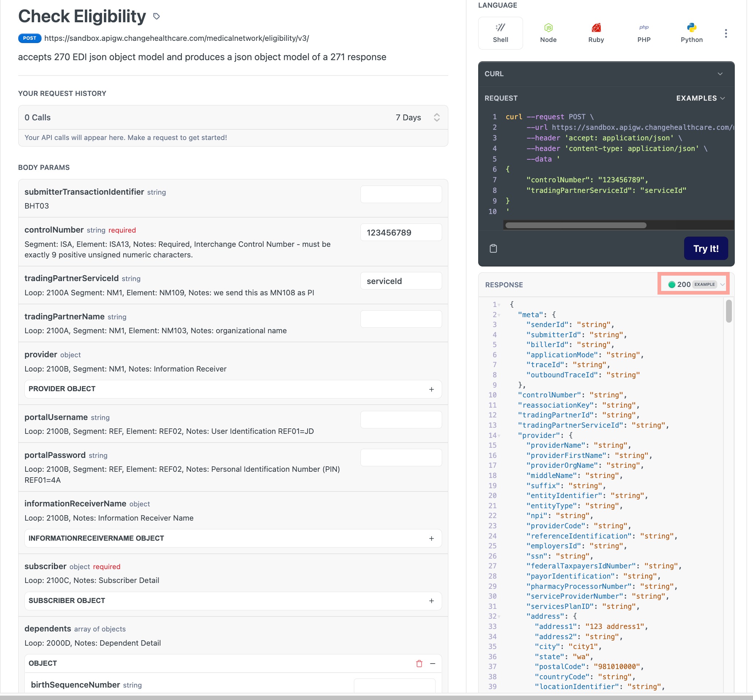Collapse the CURL panel chevron

720,74
